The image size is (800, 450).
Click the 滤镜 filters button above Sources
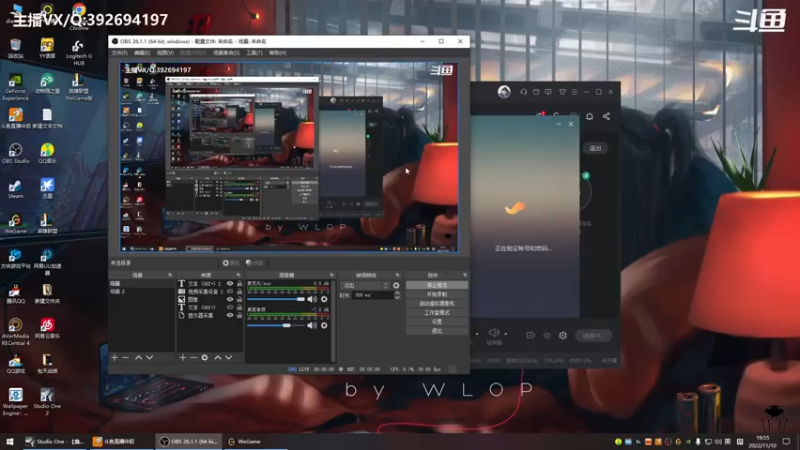pos(255,263)
